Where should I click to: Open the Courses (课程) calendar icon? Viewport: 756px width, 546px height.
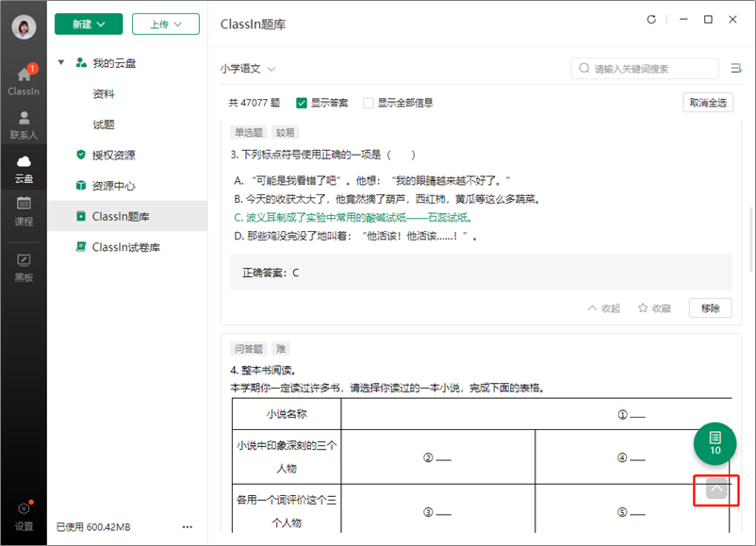coord(24,211)
